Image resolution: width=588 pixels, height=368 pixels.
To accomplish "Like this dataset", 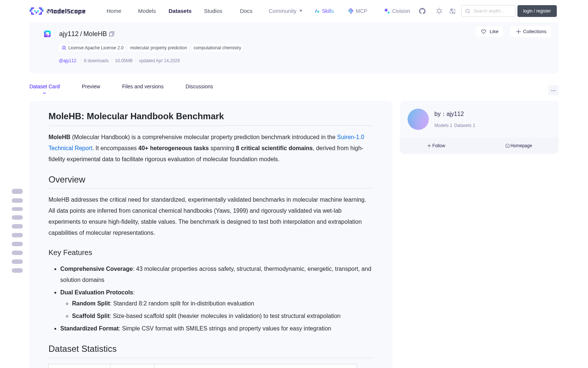I will click(489, 32).
